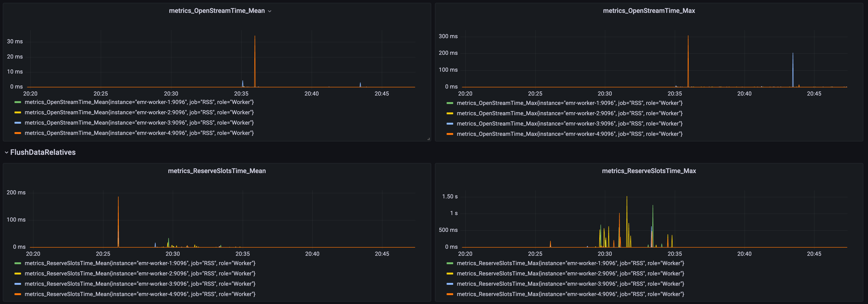Click the orange 300 ms spike in OpenStreamTime_Max graph
Image resolution: width=868 pixels, height=304 pixels.
point(688,37)
